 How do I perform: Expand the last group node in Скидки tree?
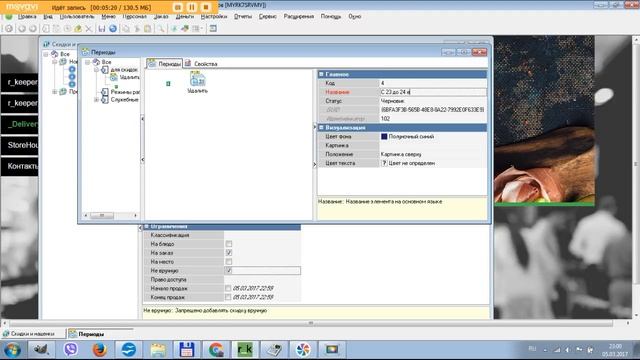(x=54, y=92)
